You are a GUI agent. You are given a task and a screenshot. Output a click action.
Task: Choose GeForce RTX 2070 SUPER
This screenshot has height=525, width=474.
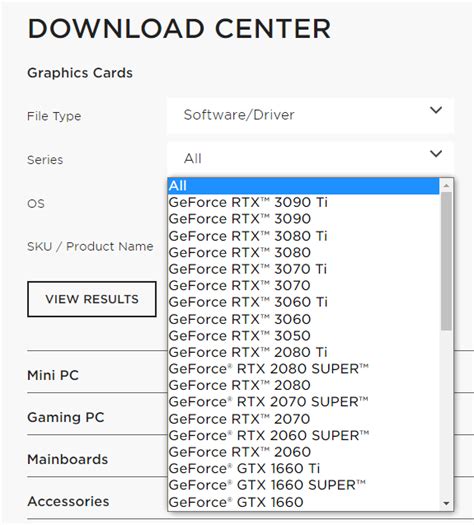(x=304, y=402)
